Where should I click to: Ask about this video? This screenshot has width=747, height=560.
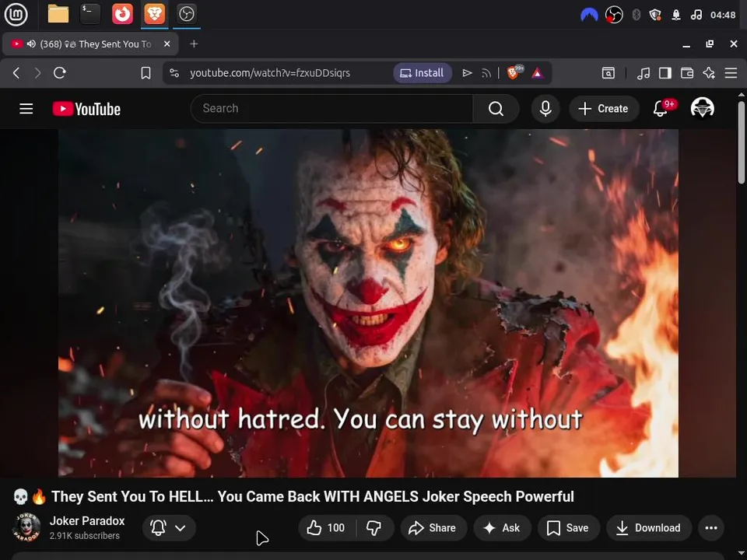502,527
